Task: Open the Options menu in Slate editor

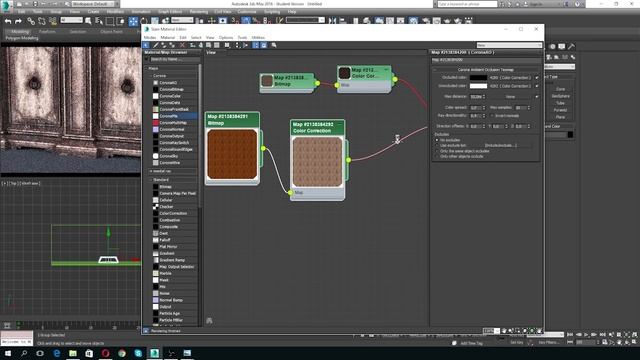Action: [x=226, y=38]
